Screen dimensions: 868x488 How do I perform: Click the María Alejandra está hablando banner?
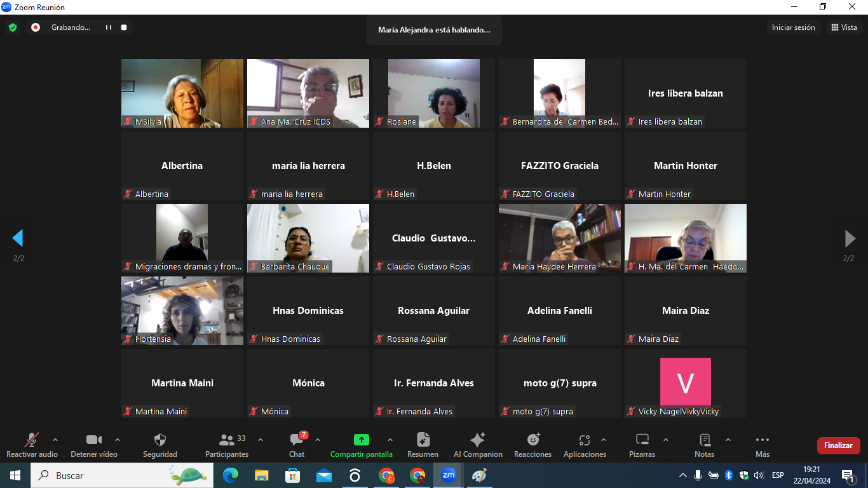click(434, 30)
